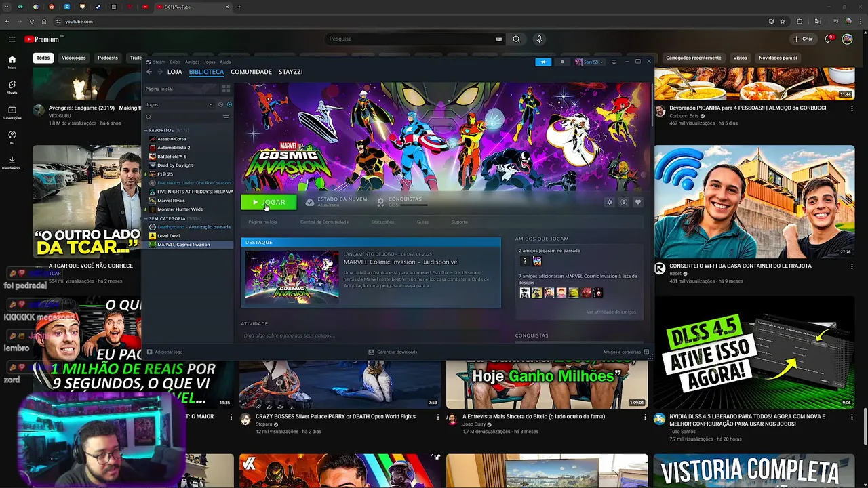This screenshot has height=488, width=868.
Task: Open YouTube hamburger guide menu
Action: pos(12,39)
